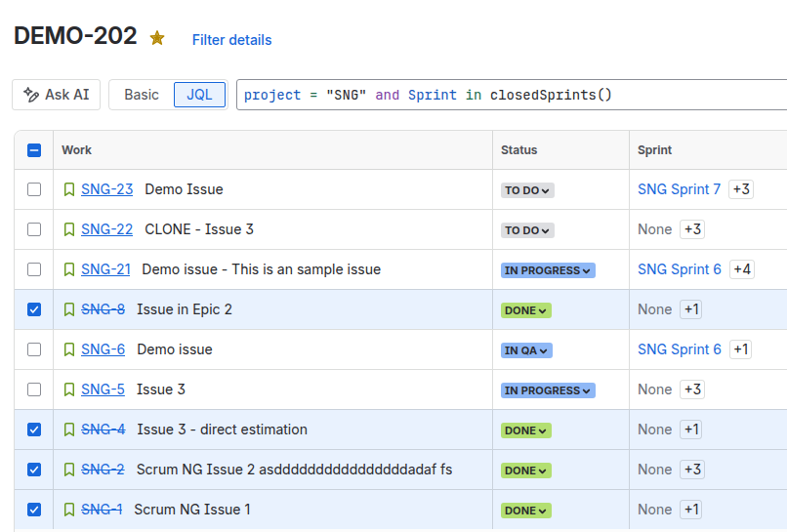Screen dimensions: 787x532
Task: Open the TO DO status dropdown for SNG-22
Action: point(527,230)
